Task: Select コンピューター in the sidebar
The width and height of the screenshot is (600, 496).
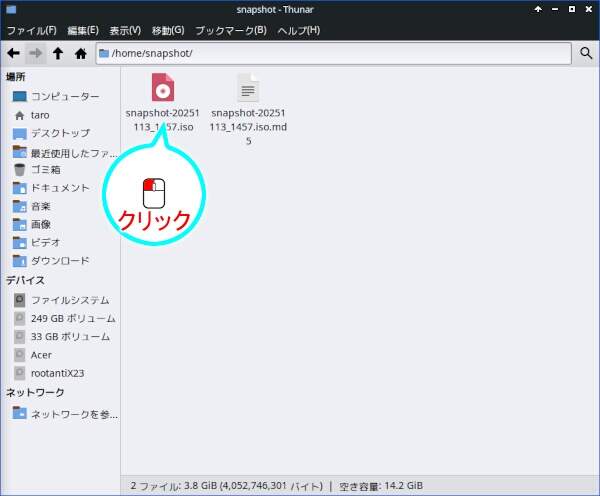Action: coord(65,96)
